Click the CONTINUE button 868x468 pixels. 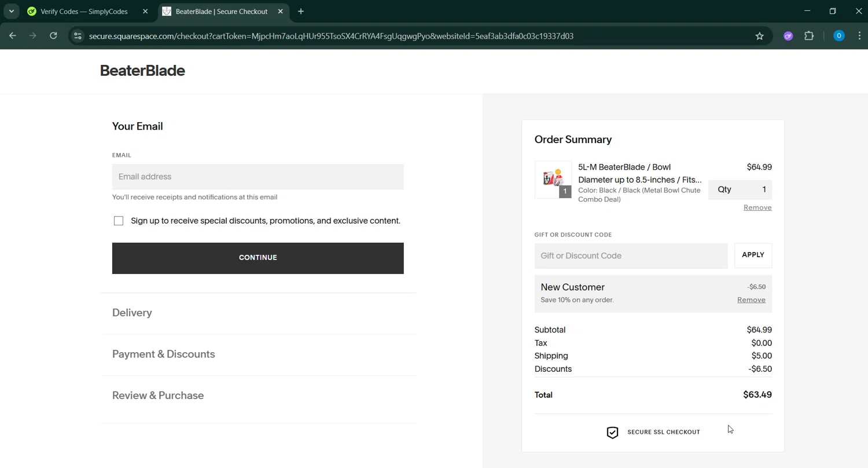click(258, 258)
